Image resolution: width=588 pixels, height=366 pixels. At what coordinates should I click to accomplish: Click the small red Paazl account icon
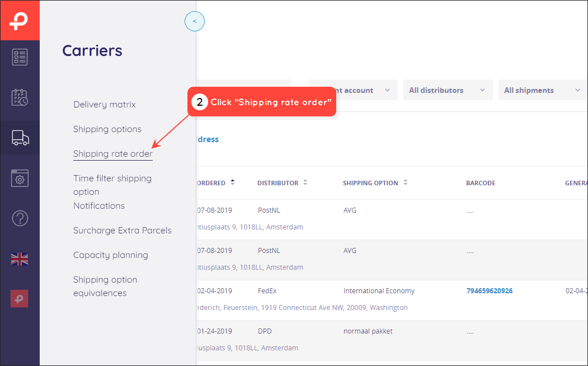coord(20,299)
